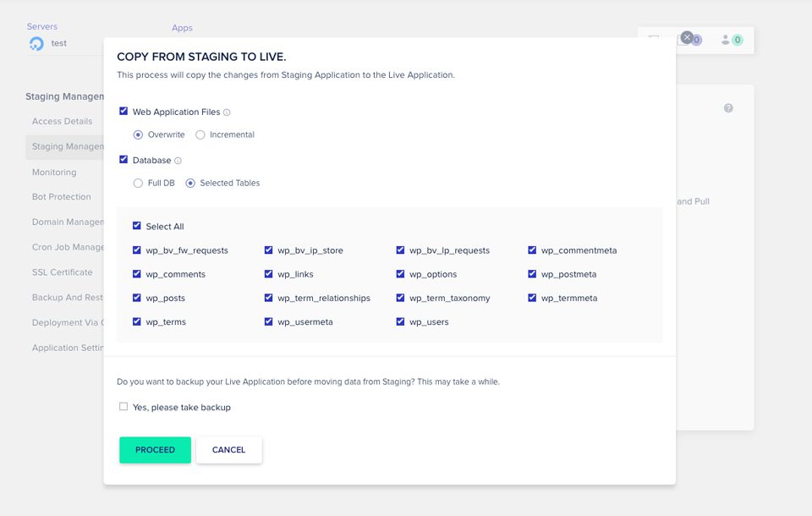Open the Apps section in top navigation
The width and height of the screenshot is (812, 516).
point(182,27)
